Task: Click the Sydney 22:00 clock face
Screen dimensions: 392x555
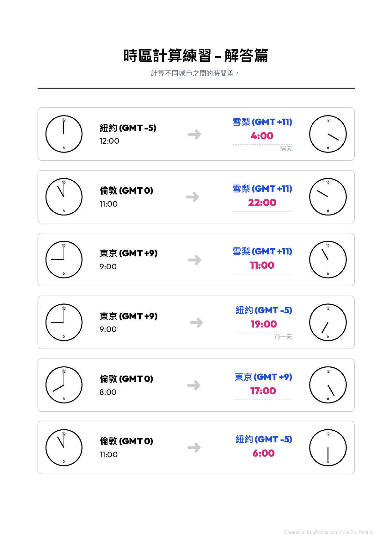Action: pyautogui.click(x=328, y=197)
